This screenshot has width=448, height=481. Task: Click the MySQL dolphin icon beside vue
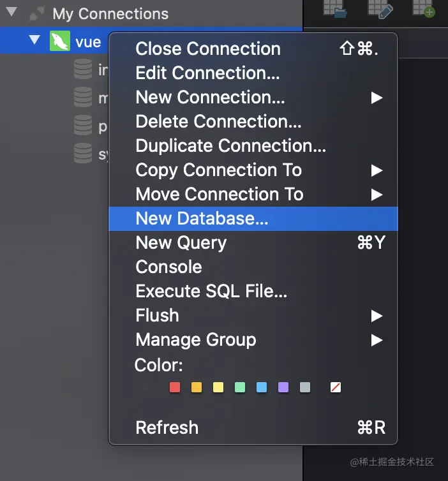click(x=60, y=42)
